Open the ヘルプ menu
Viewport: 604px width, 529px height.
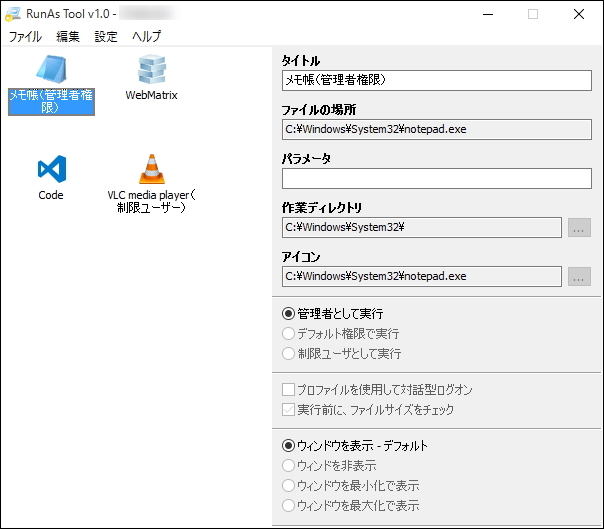(x=146, y=37)
